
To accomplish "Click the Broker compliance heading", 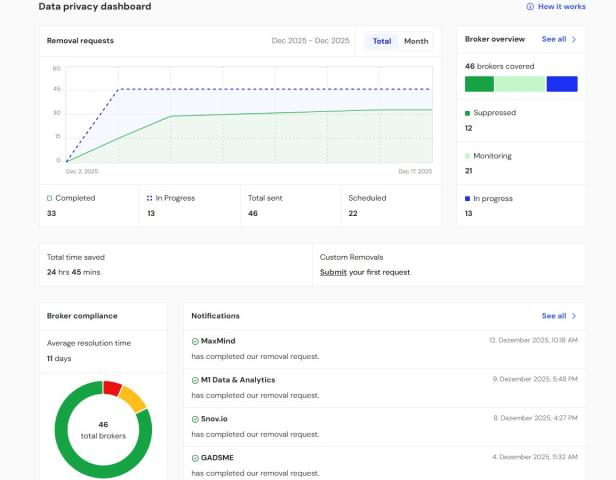I will click(82, 316).
